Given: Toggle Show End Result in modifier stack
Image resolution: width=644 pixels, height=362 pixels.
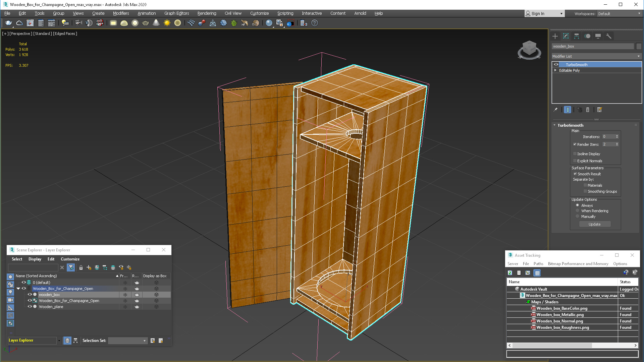Looking at the screenshot, I should tap(568, 110).
